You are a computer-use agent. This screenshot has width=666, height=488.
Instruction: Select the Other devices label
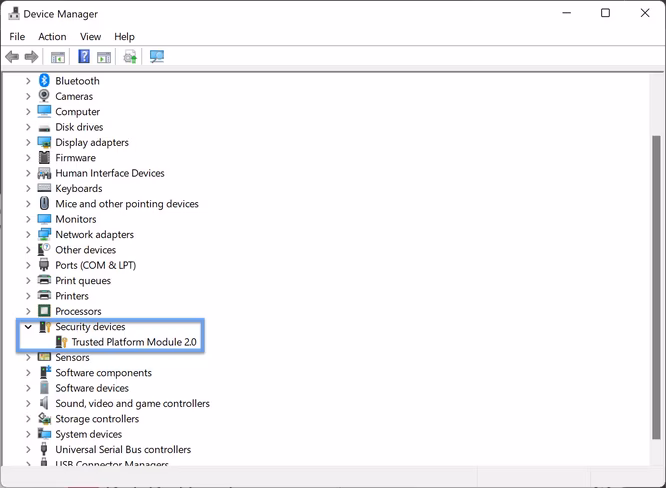pos(85,250)
